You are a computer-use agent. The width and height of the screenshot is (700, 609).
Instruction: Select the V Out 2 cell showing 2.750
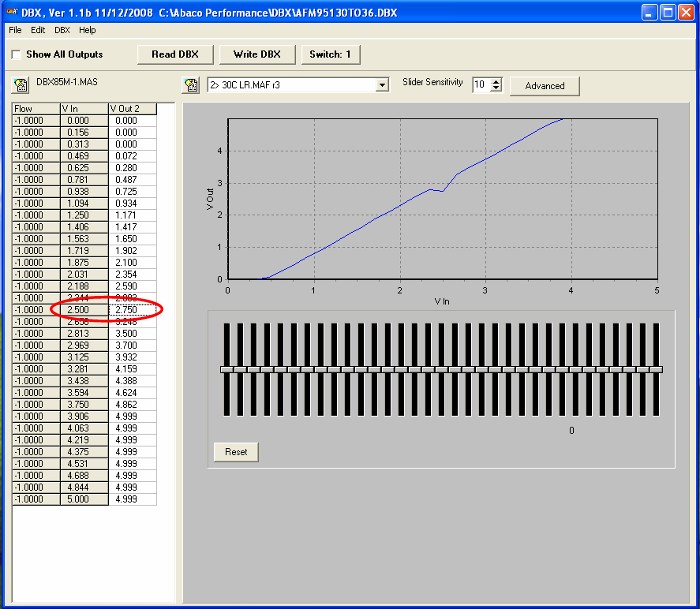click(132, 310)
